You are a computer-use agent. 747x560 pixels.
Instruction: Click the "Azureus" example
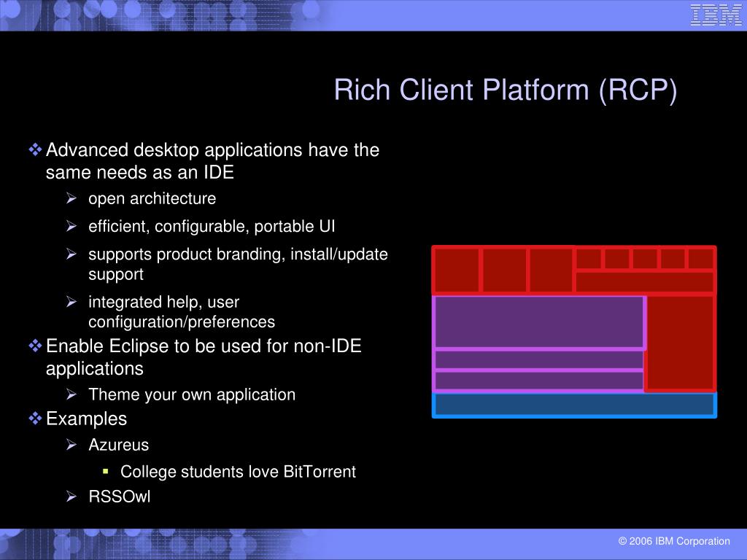coord(119,445)
